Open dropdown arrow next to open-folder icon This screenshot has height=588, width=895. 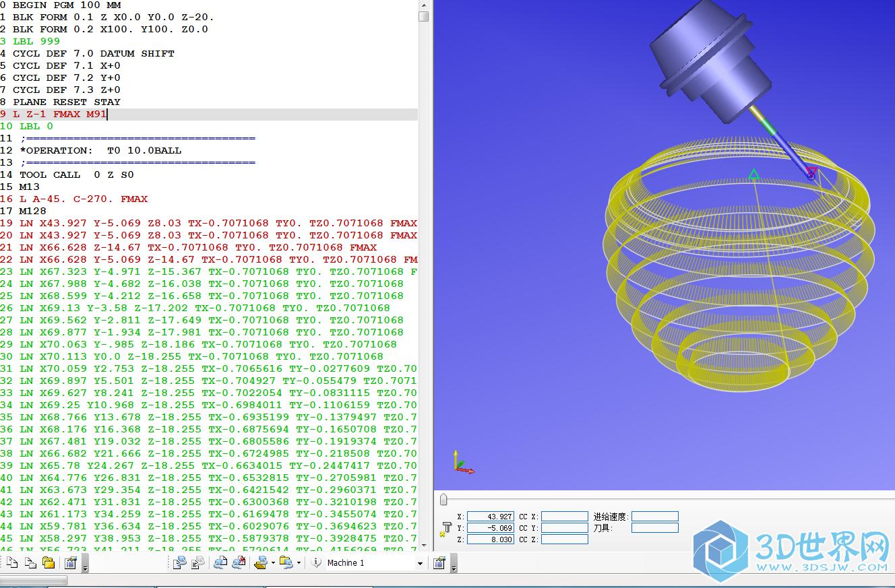273,563
